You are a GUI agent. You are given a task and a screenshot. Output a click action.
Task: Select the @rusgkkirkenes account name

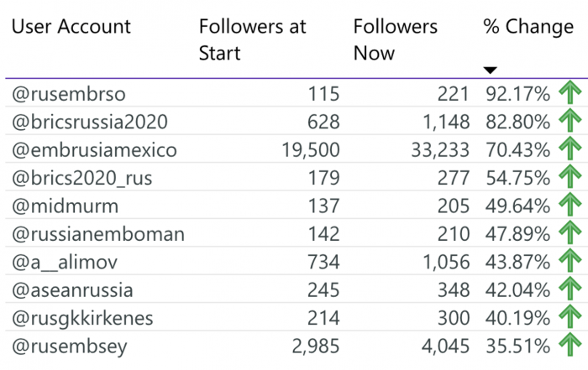point(82,318)
